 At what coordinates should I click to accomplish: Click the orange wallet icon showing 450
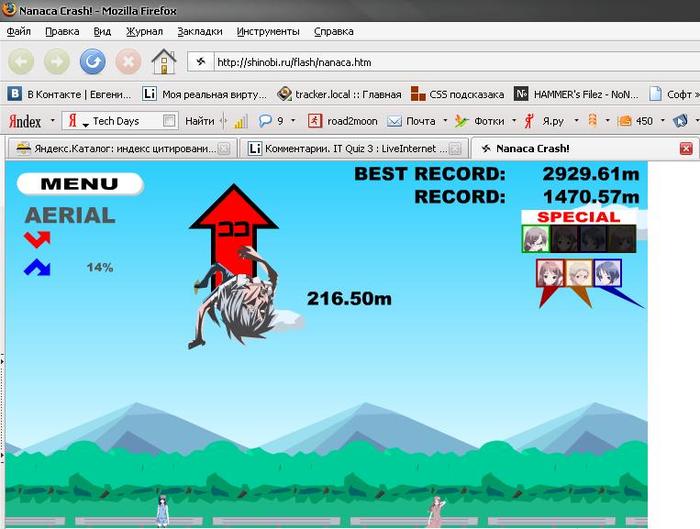[635, 121]
